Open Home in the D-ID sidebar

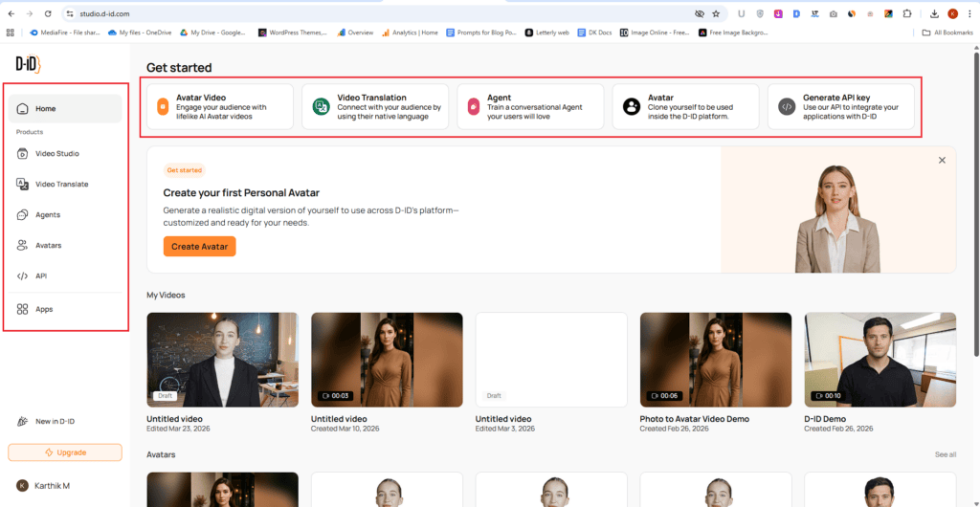[x=65, y=109]
